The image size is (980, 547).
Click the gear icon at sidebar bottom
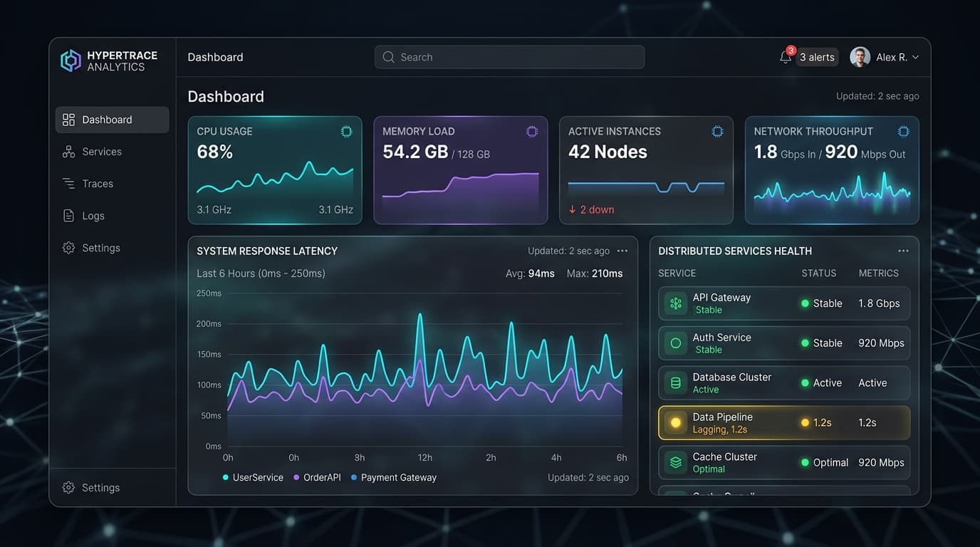click(x=68, y=488)
